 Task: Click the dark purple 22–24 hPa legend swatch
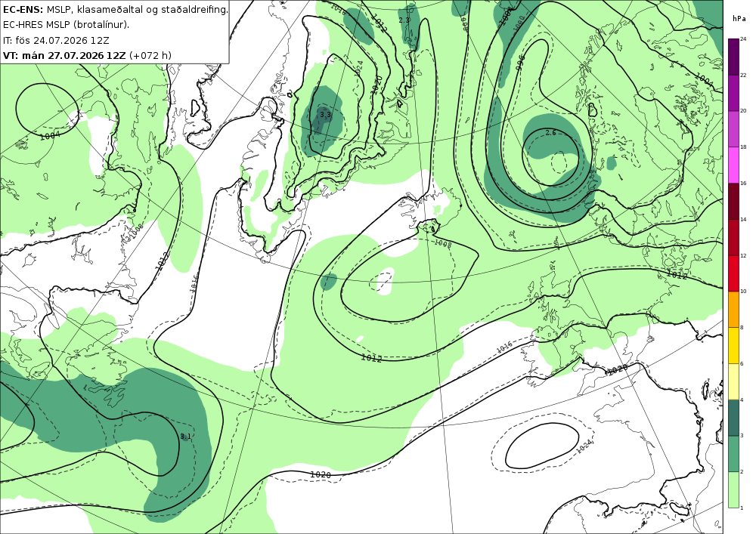click(x=734, y=57)
